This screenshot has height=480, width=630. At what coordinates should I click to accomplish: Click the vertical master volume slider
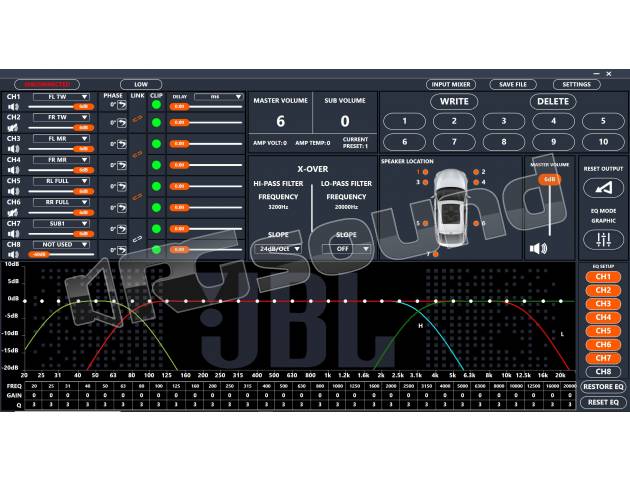(x=550, y=205)
